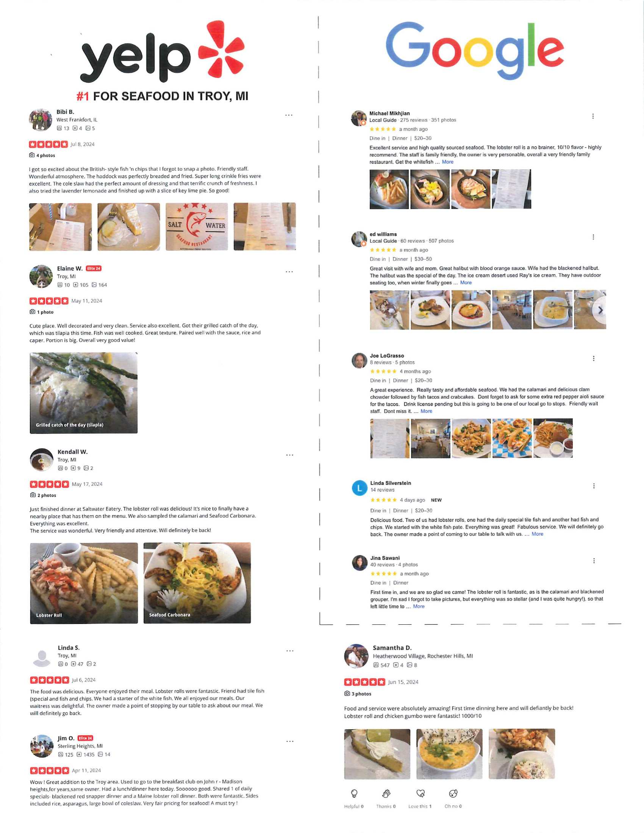Open Samantha D.'s profile name

(x=392, y=647)
